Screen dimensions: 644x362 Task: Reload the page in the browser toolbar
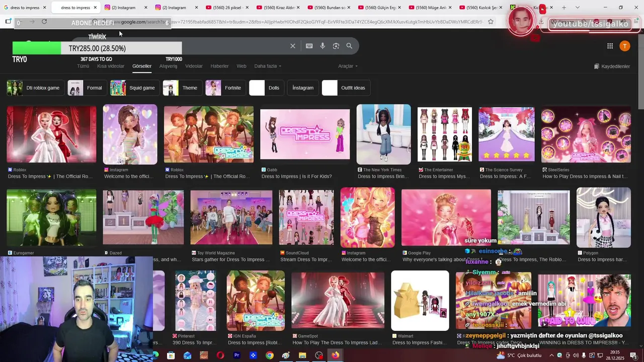click(44, 22)
